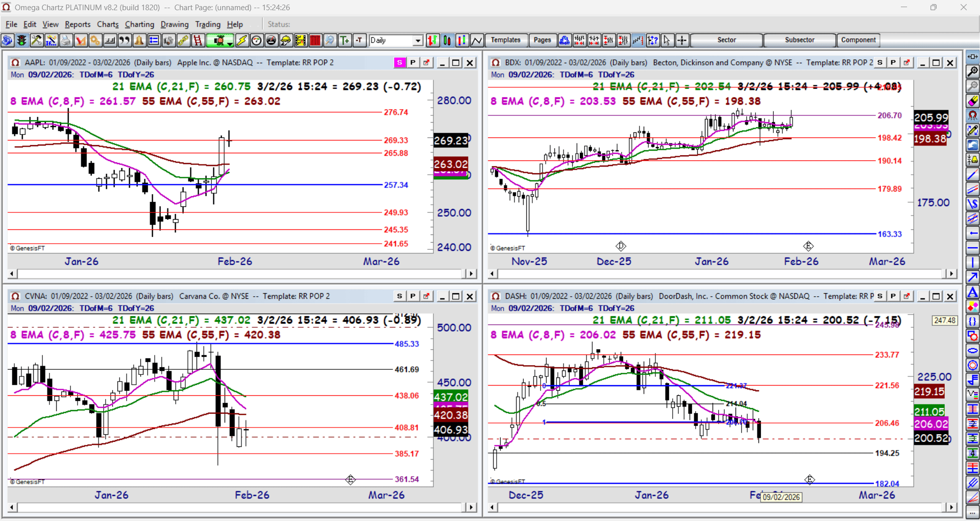
Task: Select the vertical line drawing tool
Action: pyautogui.click(x=973, y=263)
